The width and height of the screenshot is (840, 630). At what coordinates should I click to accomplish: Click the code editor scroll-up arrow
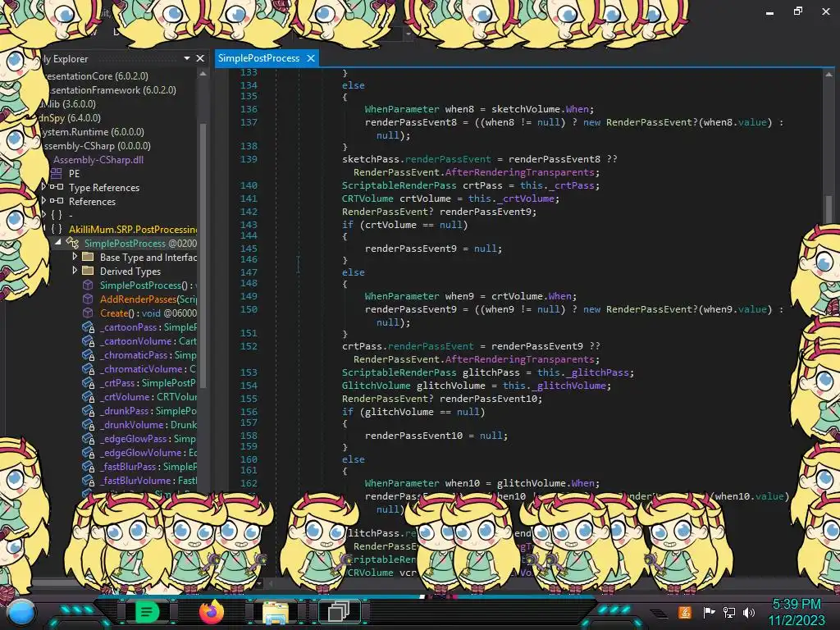pyautogui.click(x=829, y=75)
